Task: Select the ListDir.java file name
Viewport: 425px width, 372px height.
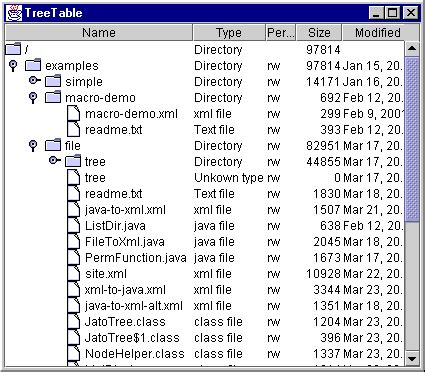Action: point(115,226)
